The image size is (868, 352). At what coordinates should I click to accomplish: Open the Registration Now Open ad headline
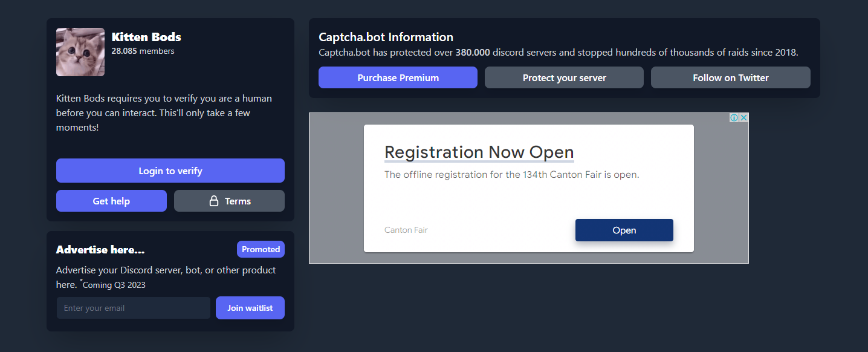pyautogui.click(x=479, y=152)
